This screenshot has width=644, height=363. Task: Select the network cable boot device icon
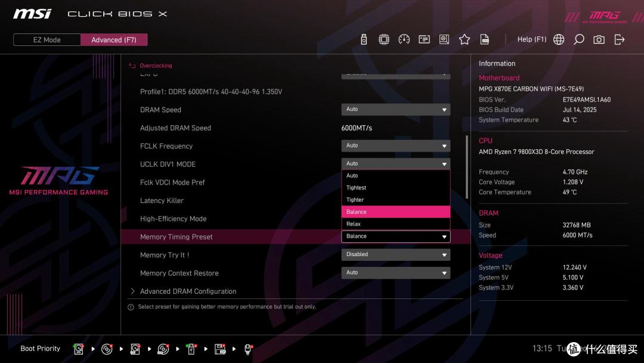coord(248,349)
